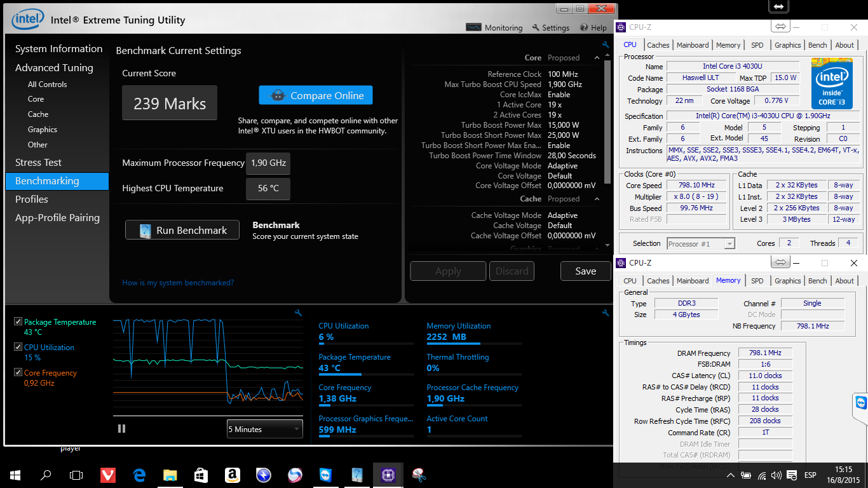This screenshot has height=488, width=868.
Task: Click the TeamViewer side panel tab
Action: tap(860, 403)
